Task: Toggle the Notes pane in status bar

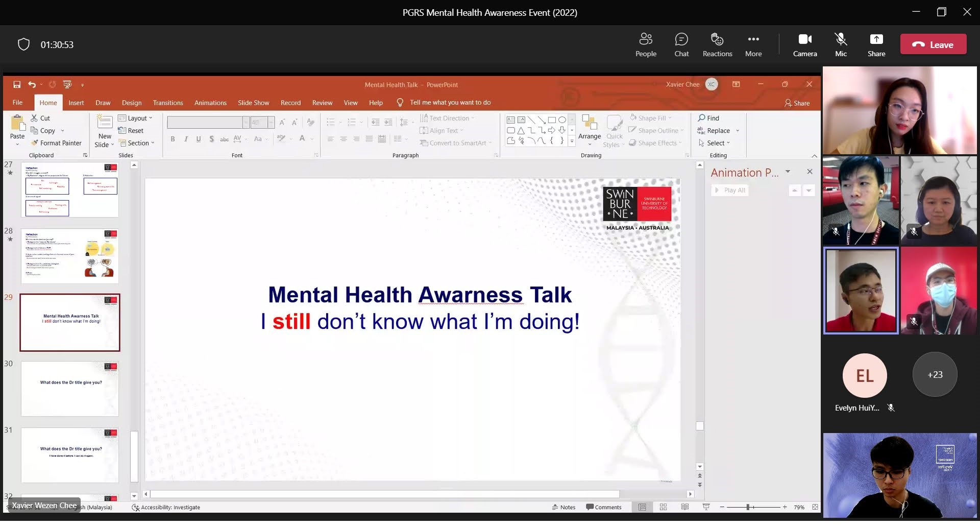Action: click(x=563, y=507)
